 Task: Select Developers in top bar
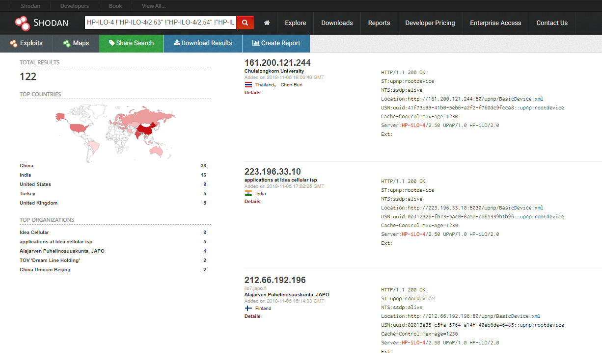pos(75,6)
